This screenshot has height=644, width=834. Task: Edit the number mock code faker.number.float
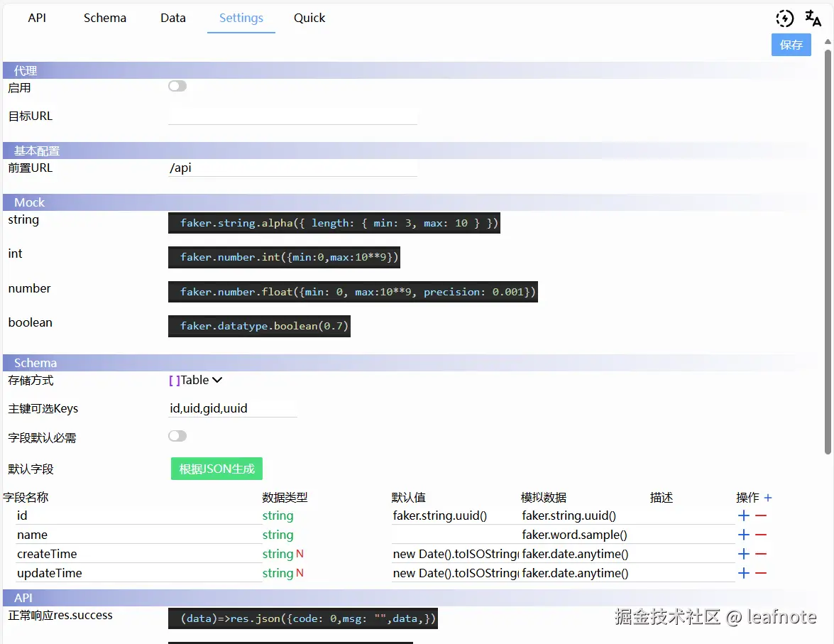[353, 292]
